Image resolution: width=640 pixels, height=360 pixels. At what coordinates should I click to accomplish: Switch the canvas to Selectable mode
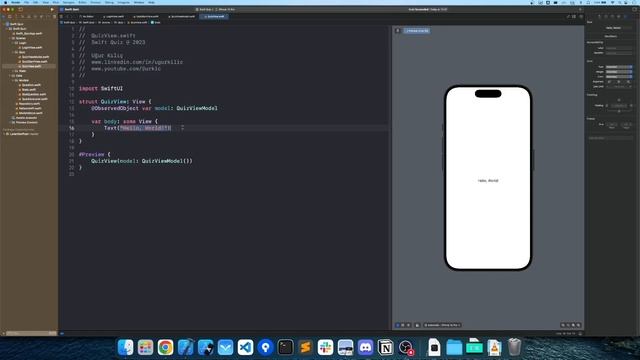tap(403, 325)
